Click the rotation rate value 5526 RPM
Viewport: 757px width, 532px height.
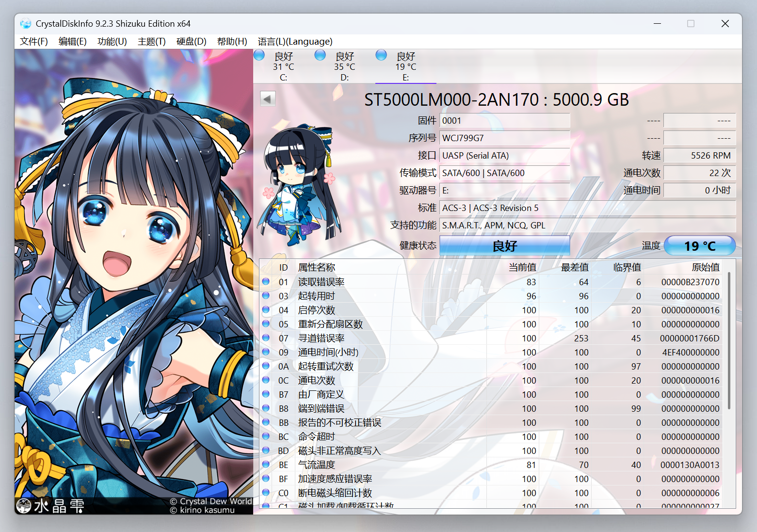tap(700, 155)
